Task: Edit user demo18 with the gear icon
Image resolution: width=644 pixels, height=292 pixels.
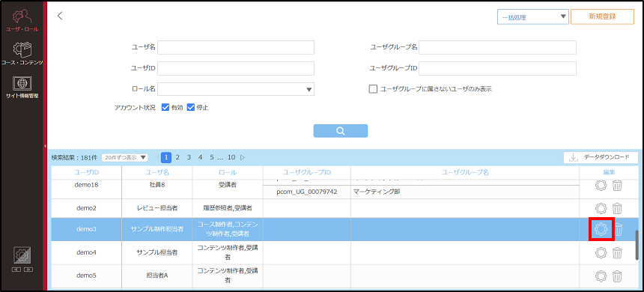Action: [x=601, y=186]
